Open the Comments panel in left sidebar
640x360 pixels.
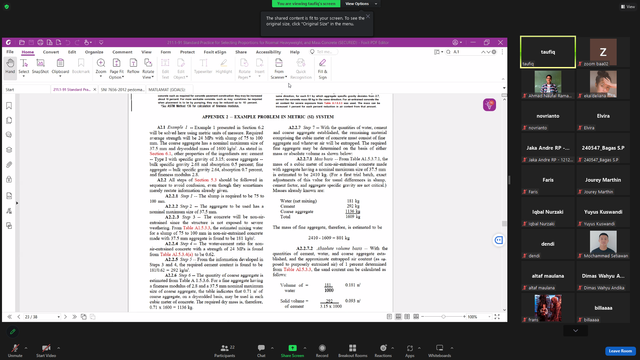tap(9, 135)
